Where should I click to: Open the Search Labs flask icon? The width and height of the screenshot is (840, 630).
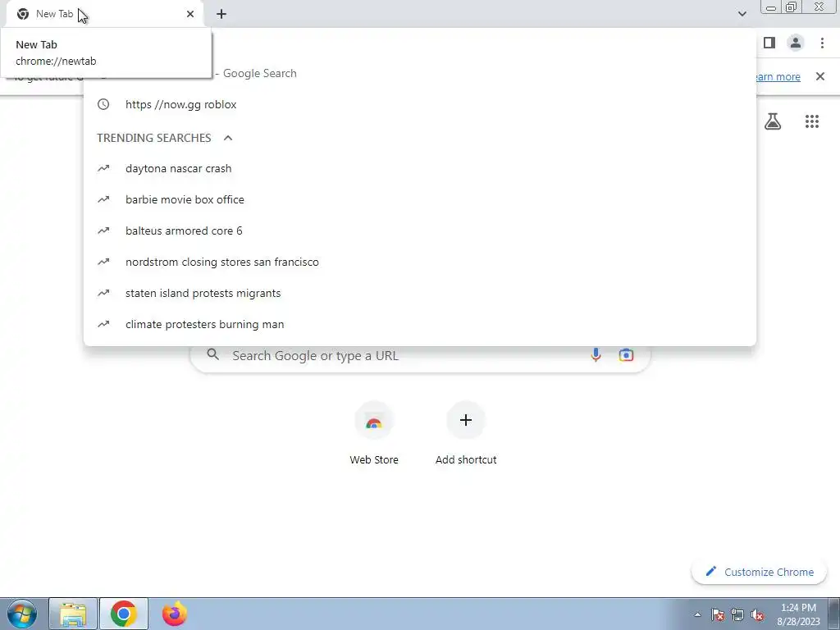point(773,121)
